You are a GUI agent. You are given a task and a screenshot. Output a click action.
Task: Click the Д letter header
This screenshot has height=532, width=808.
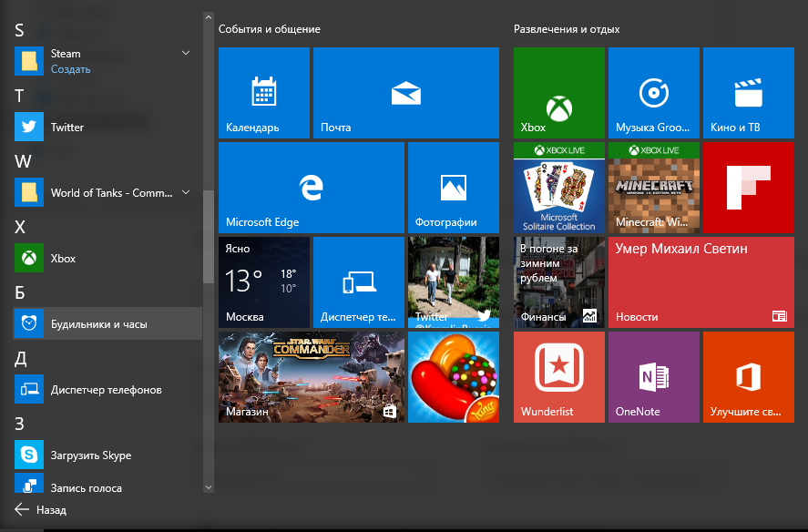[21, 358]
